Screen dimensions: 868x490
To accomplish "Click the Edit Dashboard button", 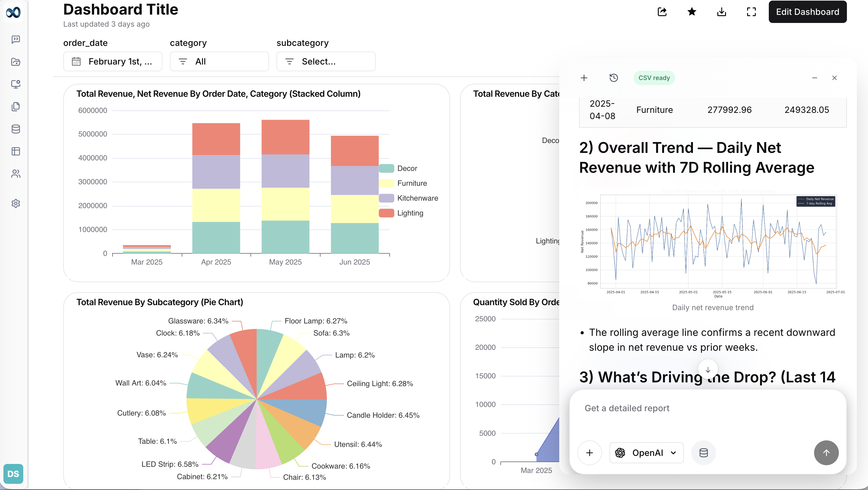I will pyautogui.click(x=807, y=12).
